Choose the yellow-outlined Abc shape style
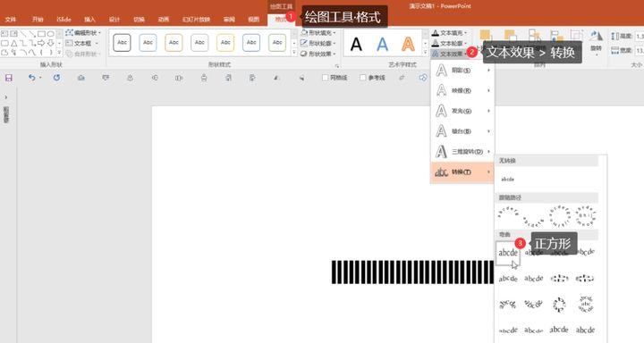Image resolution: width=644 pixels, height=343 pixels. [x=225, y=43]
